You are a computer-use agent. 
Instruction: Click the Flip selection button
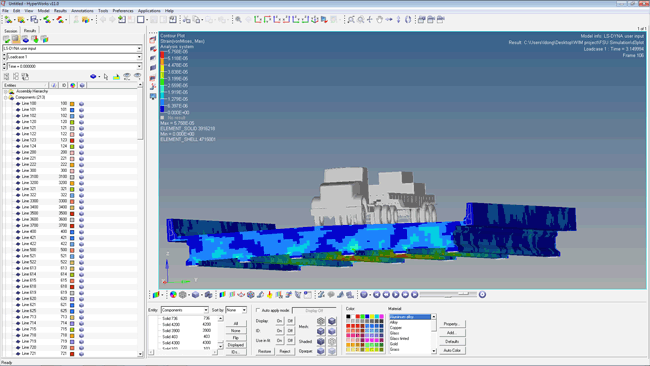tap(235, 338)
